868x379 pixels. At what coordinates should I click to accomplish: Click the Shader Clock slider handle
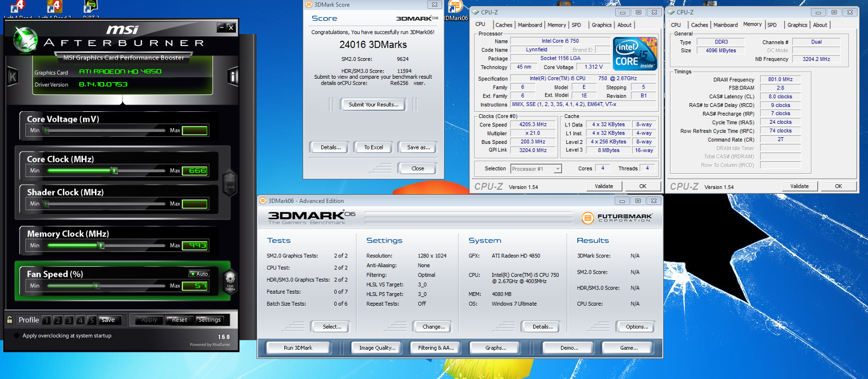(x=46, y=204)
